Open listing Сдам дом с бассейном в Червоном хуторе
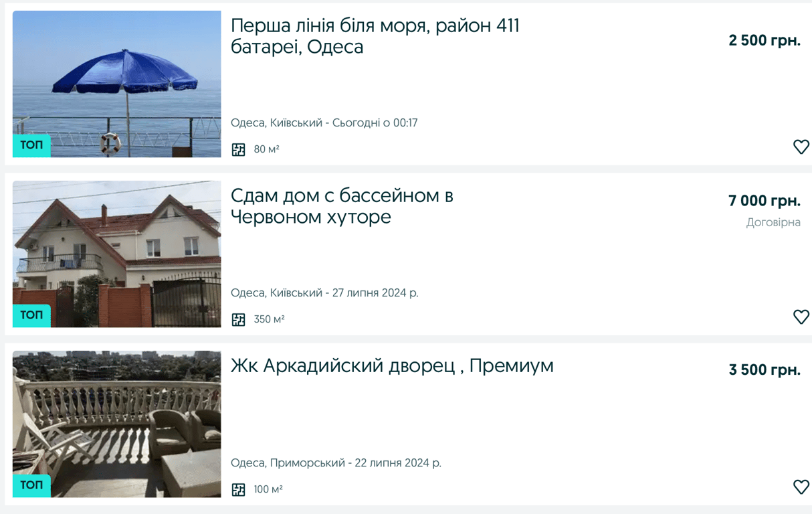The image size is (812, 514). point(342,205)
